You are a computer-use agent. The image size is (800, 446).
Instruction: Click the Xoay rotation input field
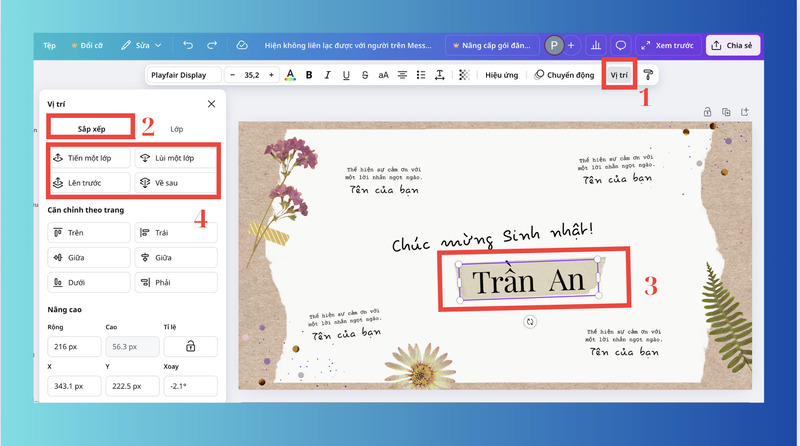[x=190, y=384]
